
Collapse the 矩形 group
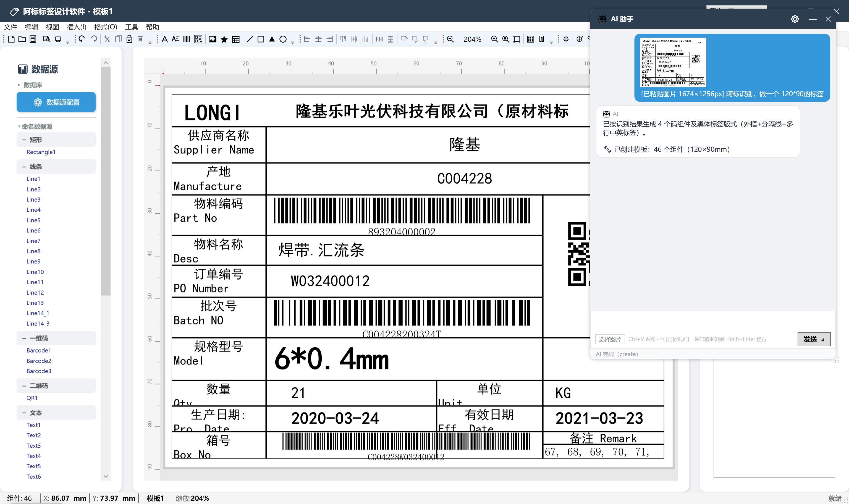tap(24, 140)
